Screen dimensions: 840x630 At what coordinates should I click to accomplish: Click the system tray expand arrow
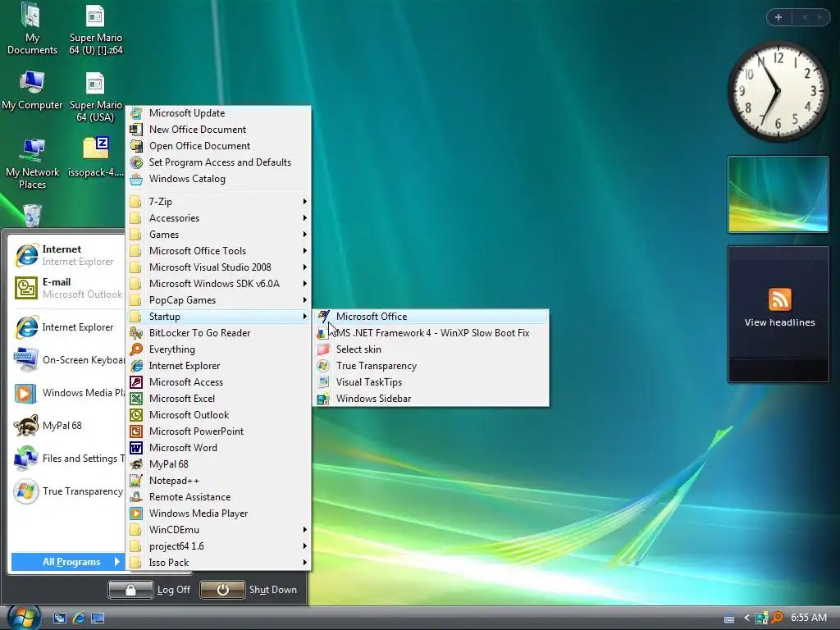746,619
